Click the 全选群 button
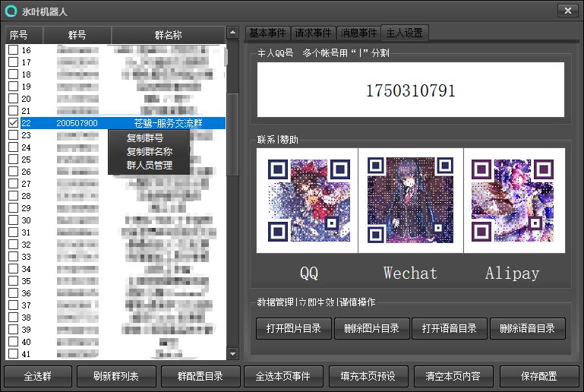The height and width of the screenshot is (392, 584). (38, 376)
